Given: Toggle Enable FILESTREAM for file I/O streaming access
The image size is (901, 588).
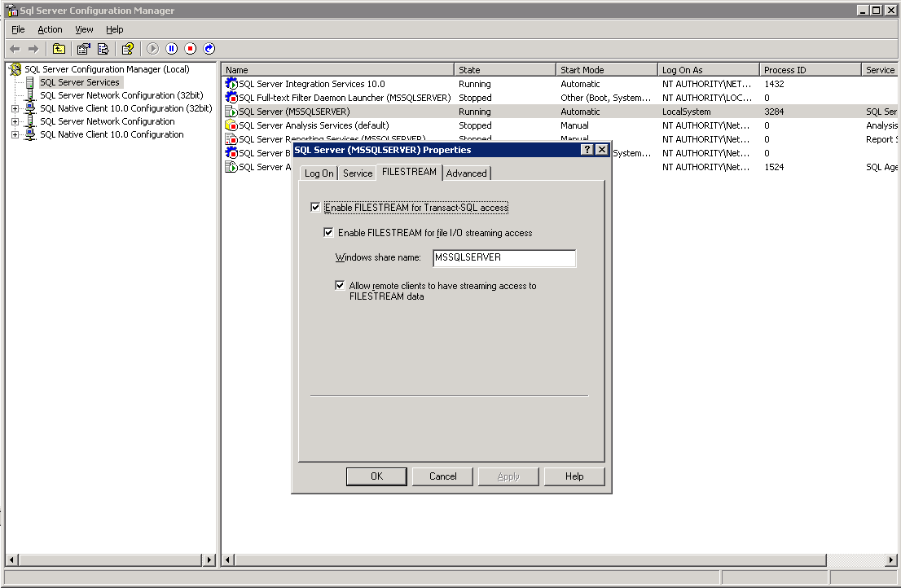Looking at the screenshot, I should 328,233.
